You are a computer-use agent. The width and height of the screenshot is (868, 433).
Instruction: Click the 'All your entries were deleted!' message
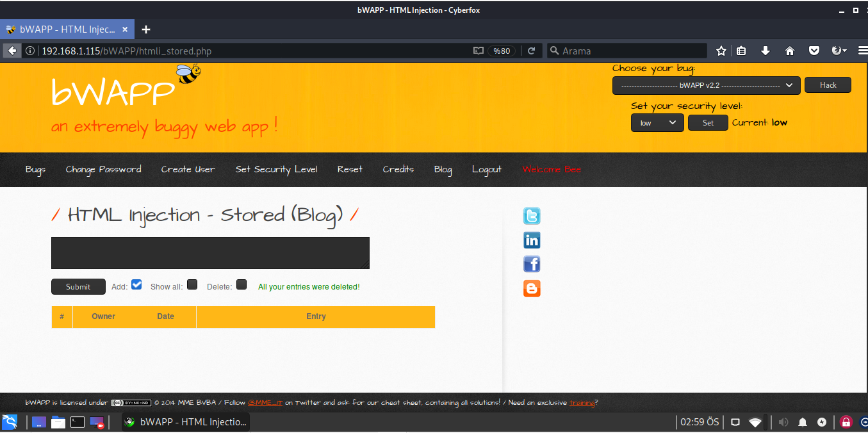click(x=309, y=287)
